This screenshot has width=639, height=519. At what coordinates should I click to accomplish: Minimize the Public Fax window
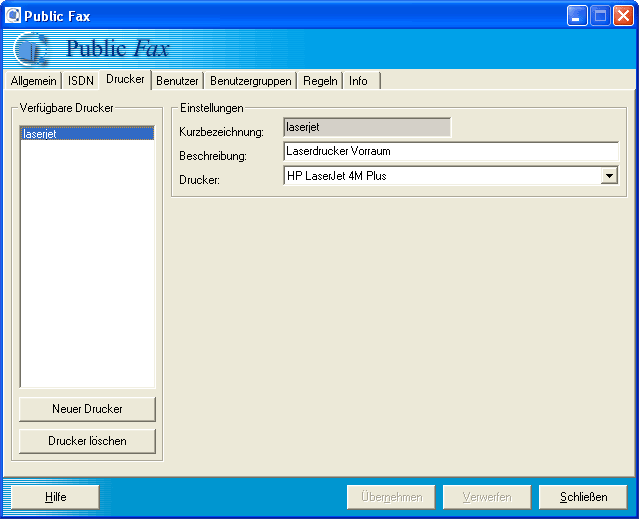click(577, 15)
